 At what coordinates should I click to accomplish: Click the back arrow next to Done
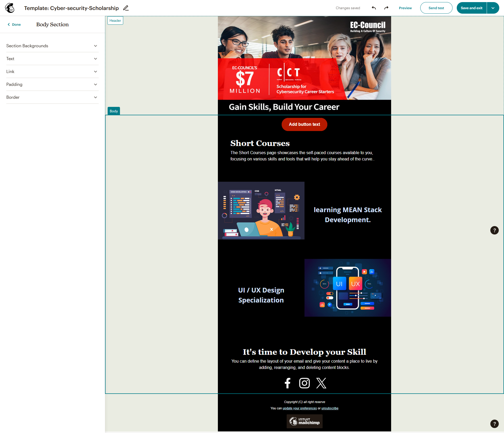pos(8,24)
